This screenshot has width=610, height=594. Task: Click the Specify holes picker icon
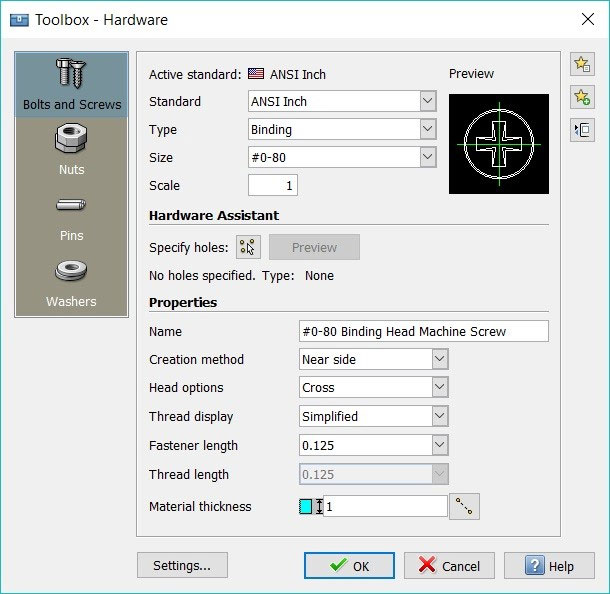(x=247, y=247)
